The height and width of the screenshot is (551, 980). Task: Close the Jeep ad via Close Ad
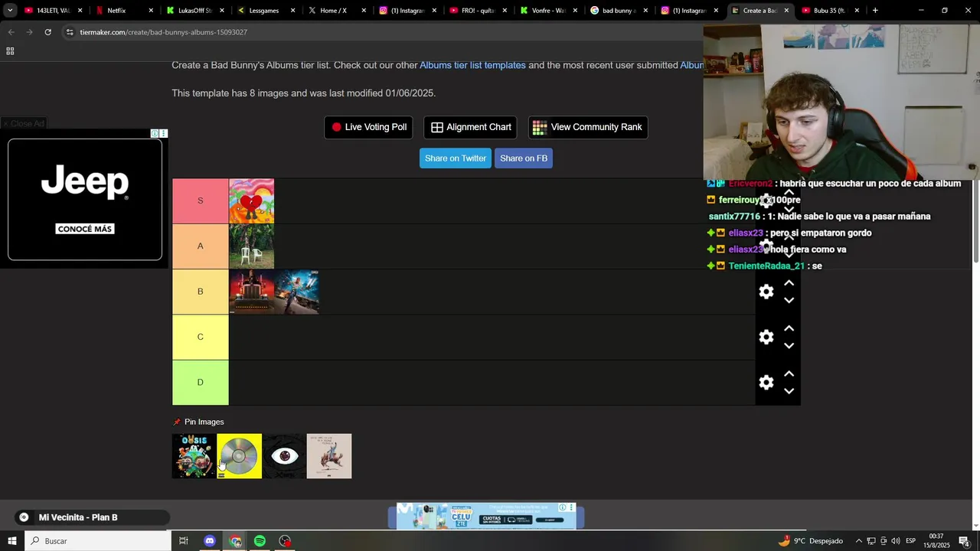coord(24,123)
